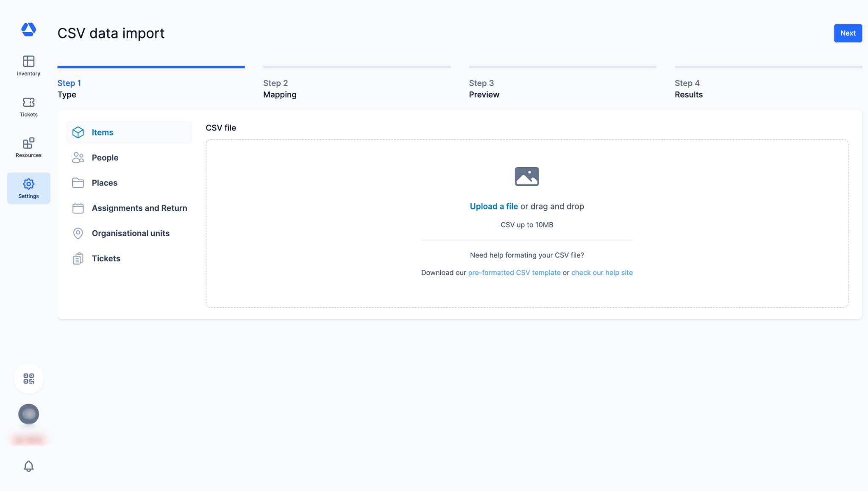Select the Items import type
This screenshot has height=492, width=868.
click(x=103, y=133)
